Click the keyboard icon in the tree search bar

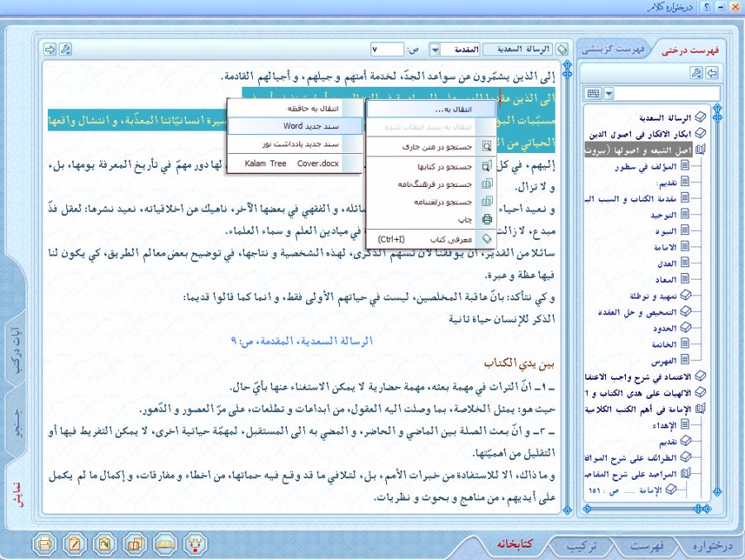point(592,93)
